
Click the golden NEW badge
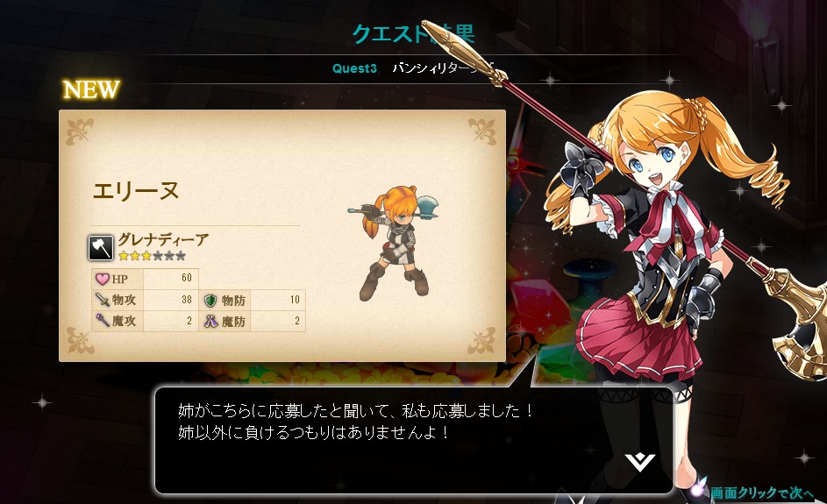pos(91,89)
